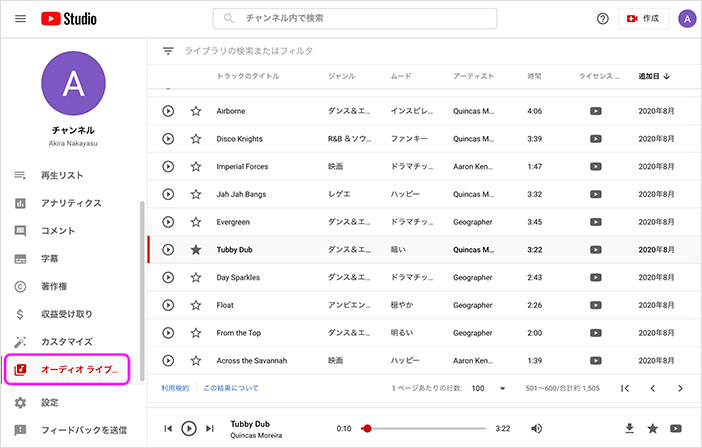Click the help question mark icon
The image size is (702, 448).
pos(603,19)
